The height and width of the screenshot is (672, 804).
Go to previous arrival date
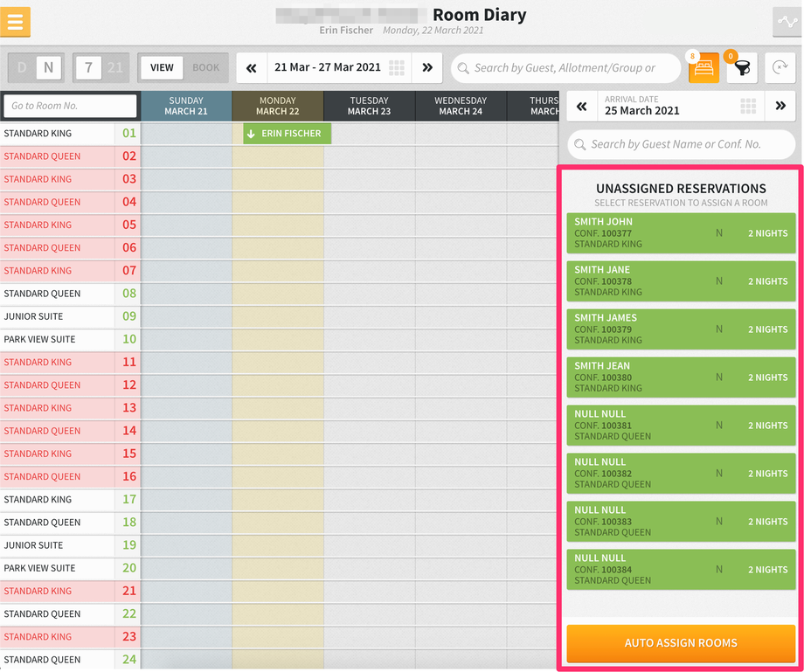(581, 106)
